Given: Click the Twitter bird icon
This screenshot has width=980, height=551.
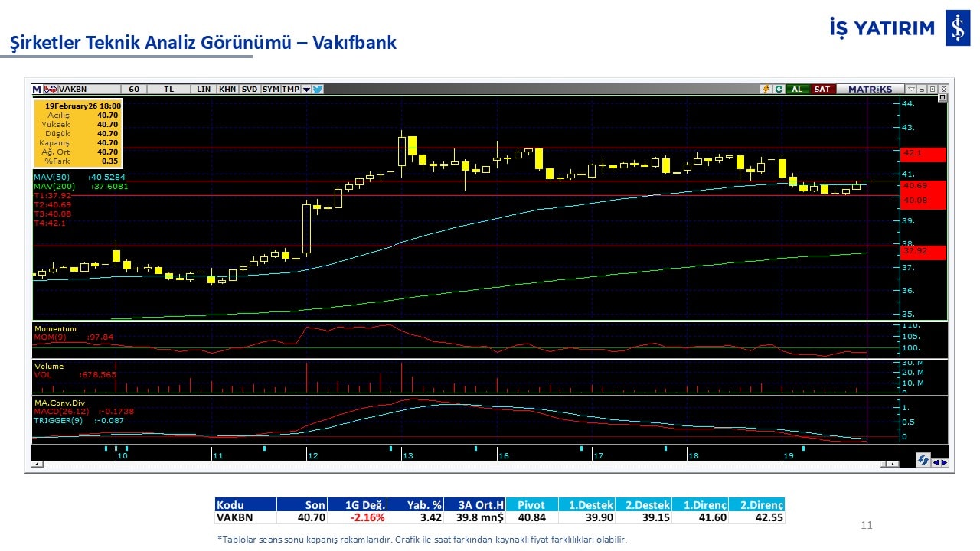Looking at the screenshot, I should (x=318, y=89).
